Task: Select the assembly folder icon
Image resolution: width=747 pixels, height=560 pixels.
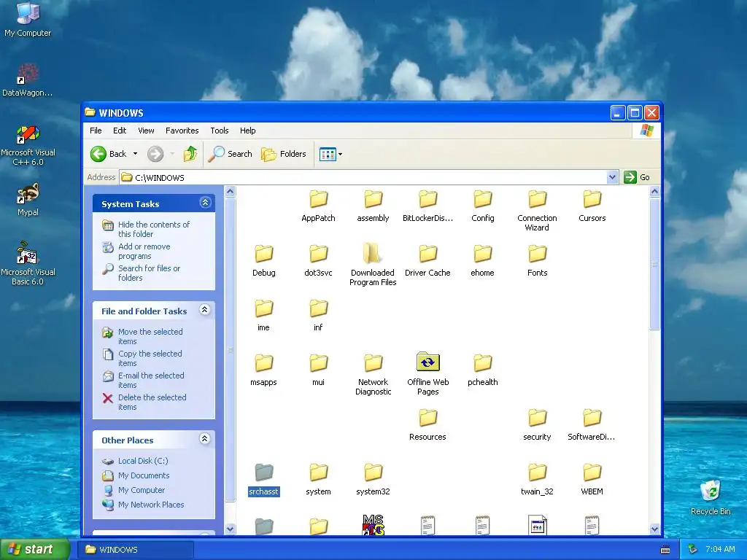Action: click(373, 199)
